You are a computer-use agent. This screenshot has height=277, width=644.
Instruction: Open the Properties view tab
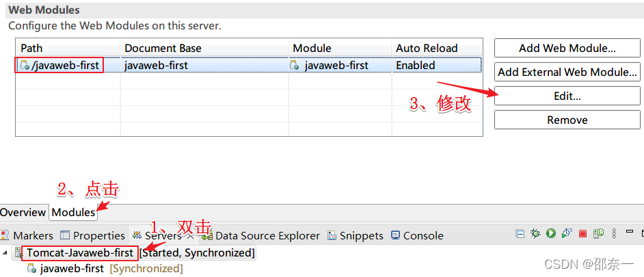92,236
